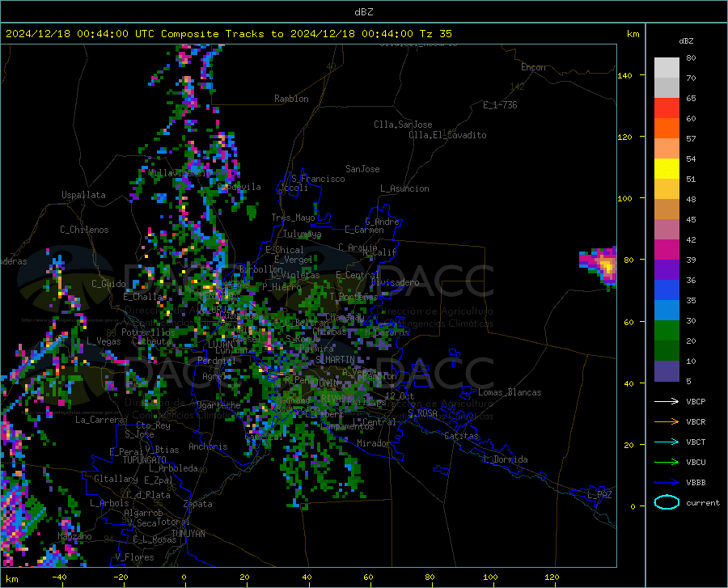Click the 'Mirador' map label

[x=374, y=443]
